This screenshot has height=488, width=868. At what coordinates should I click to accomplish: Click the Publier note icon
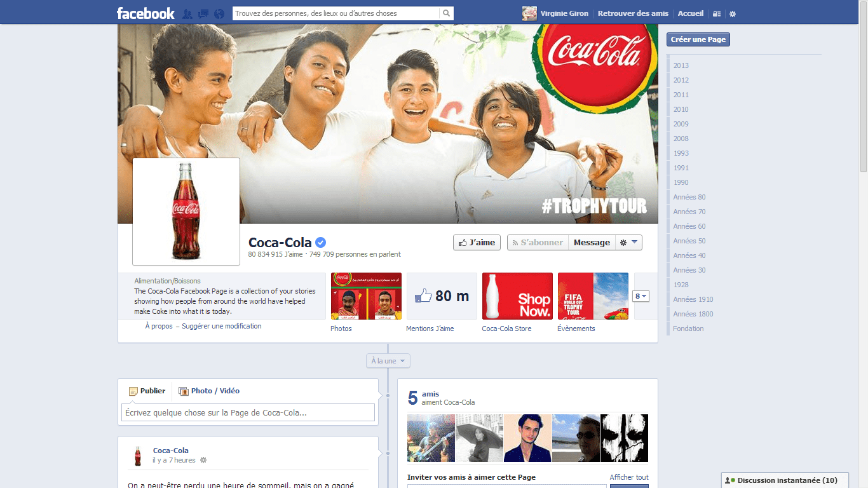(x=133, y=391)
